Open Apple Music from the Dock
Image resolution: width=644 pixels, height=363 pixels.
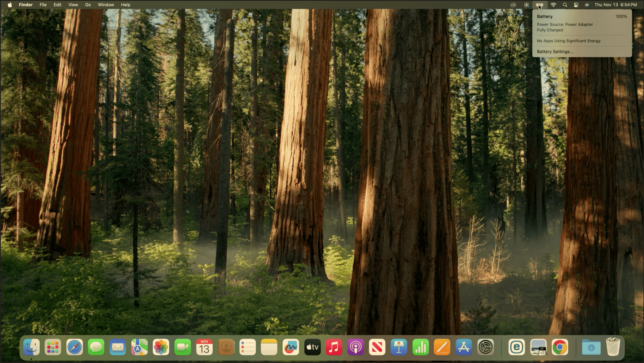334,347
